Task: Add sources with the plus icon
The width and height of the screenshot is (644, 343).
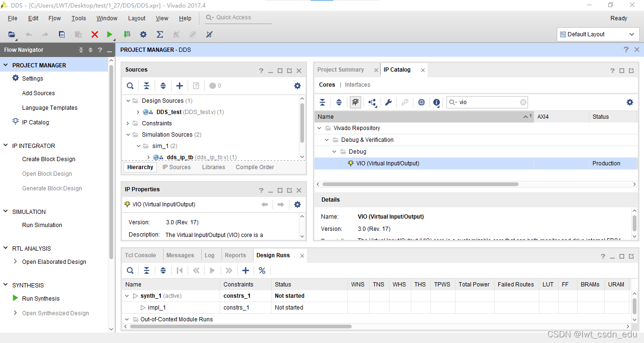Action: [x=180, y=86]
